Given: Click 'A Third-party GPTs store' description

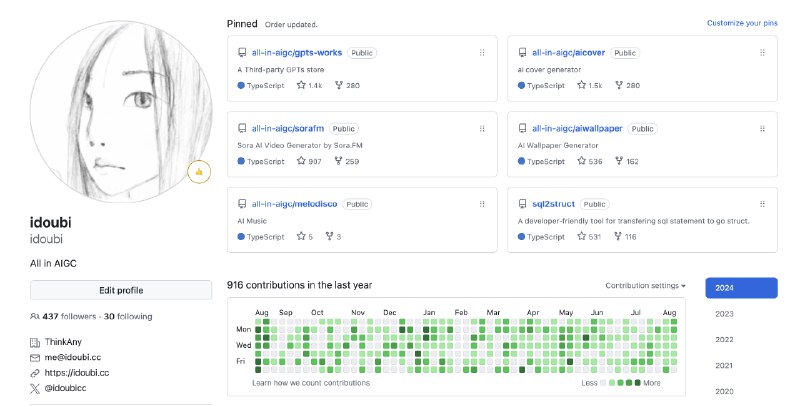Looking at the screenshot, I should (x=281, y=69).
